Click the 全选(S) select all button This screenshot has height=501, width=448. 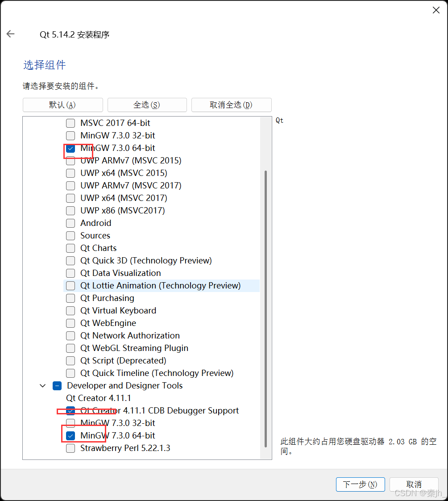click(x=147, y=105)
